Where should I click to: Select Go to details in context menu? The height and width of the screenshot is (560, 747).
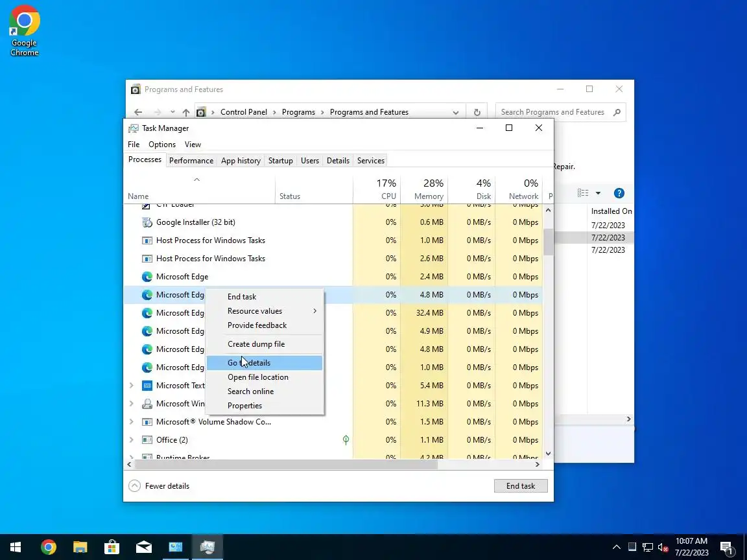(265, 363)
